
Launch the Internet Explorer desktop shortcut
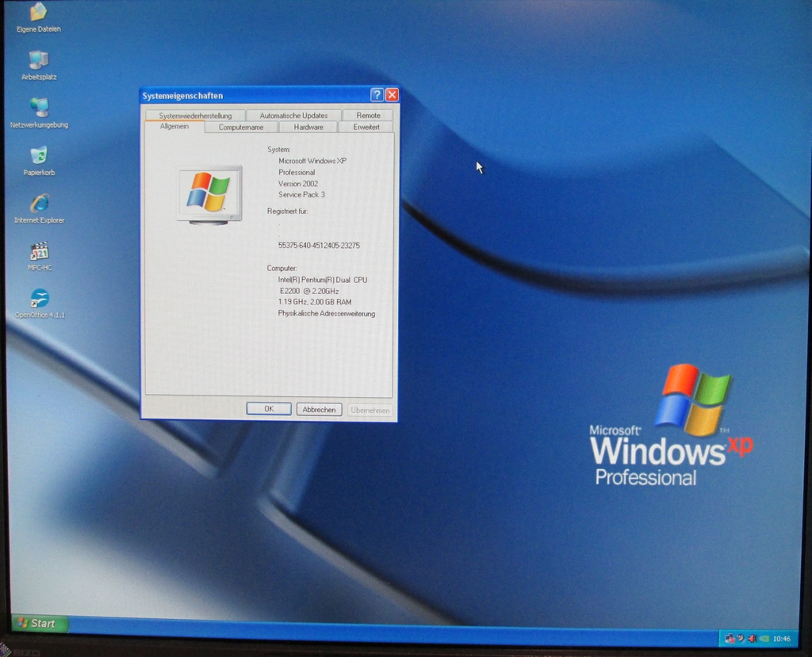[x=39, y=204]
